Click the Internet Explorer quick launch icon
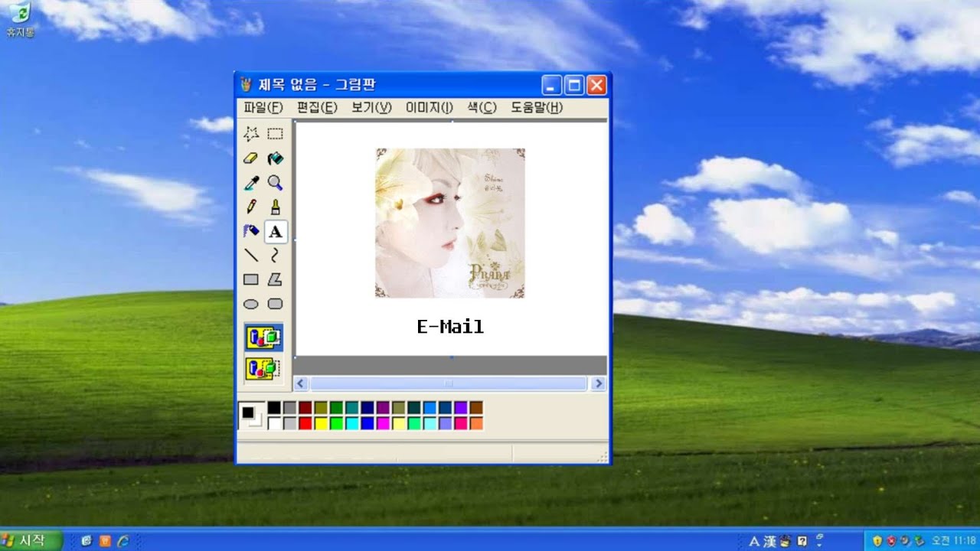Image resolution: width=980 pixels, height=551 pixels. click(123, 540)
